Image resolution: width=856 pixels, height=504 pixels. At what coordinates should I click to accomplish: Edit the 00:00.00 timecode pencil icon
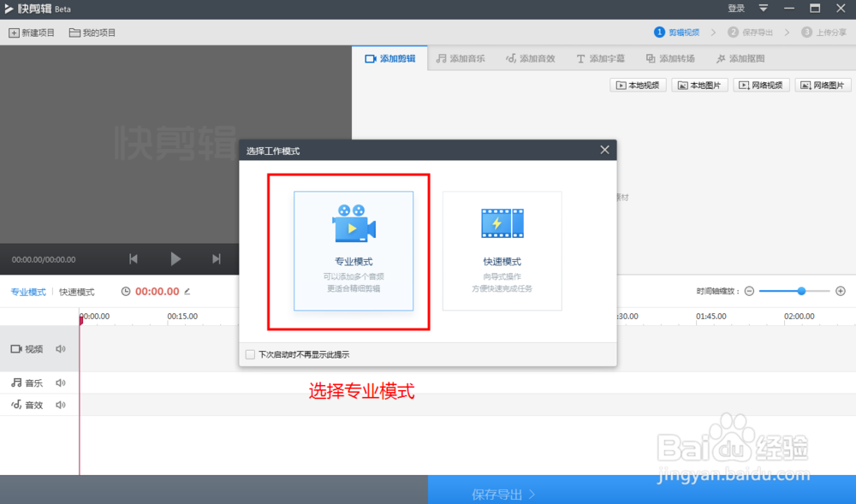tap(187, 291)
